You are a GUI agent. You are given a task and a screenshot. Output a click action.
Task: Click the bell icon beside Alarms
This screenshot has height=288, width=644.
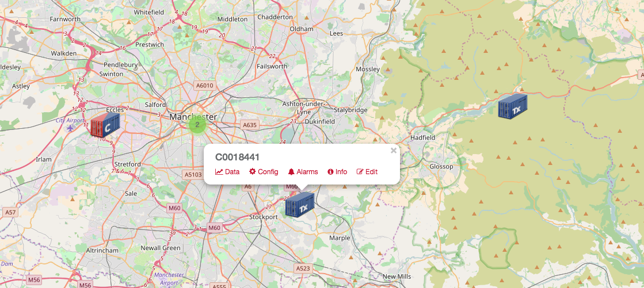pos(291,172)
